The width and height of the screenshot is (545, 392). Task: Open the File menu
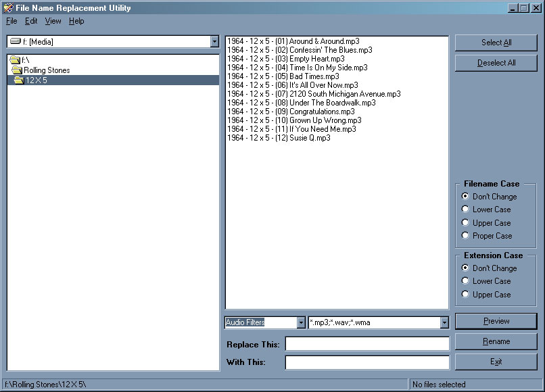[11, 21]
